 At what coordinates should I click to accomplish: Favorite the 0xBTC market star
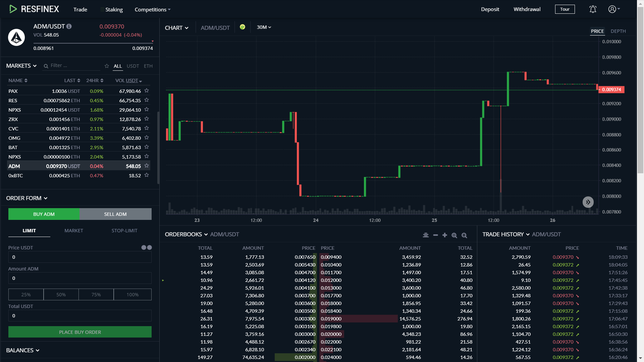(147, 175)
